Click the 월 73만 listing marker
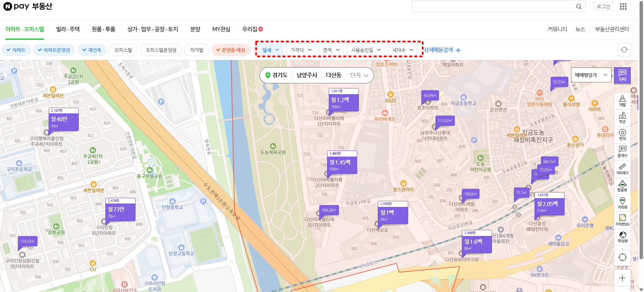Image resolution: width=644 pixels, height=292 pixels. pyautogui.click(x=121, y=210)
